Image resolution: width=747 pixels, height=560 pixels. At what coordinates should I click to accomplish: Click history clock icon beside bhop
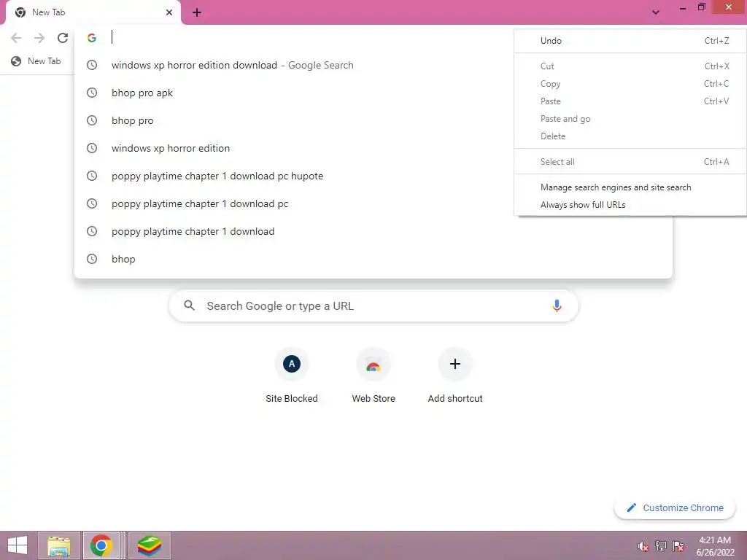point(92,259)
